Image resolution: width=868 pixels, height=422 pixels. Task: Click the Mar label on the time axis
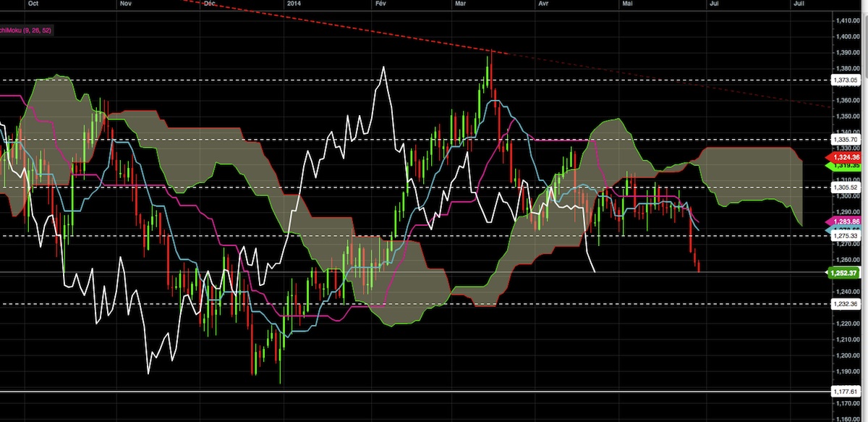(461, 4)
